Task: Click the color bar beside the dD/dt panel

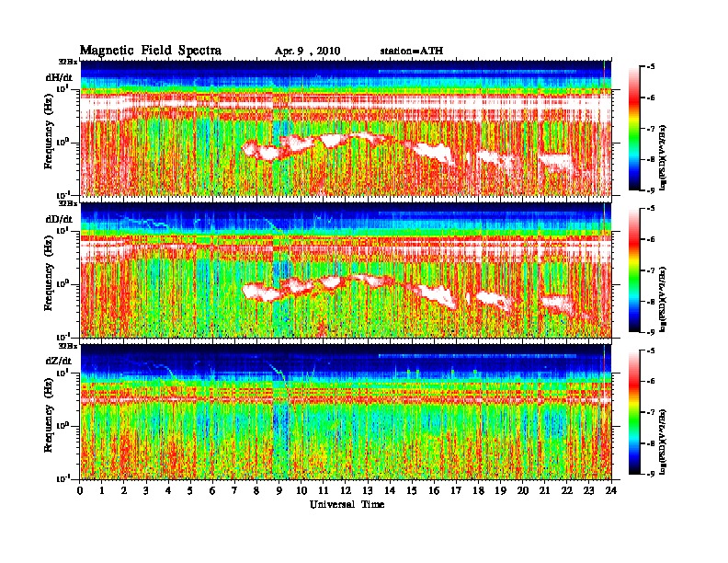Action: coord(634,270)
